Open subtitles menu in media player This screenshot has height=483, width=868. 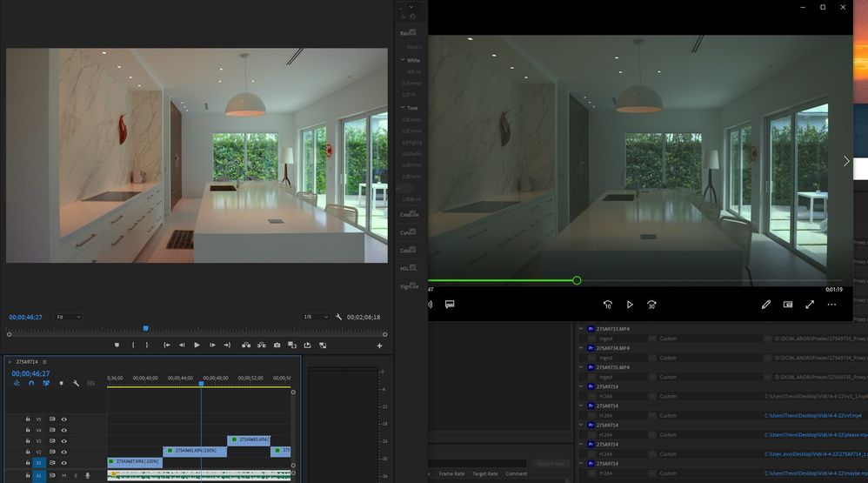coord(450,304)
